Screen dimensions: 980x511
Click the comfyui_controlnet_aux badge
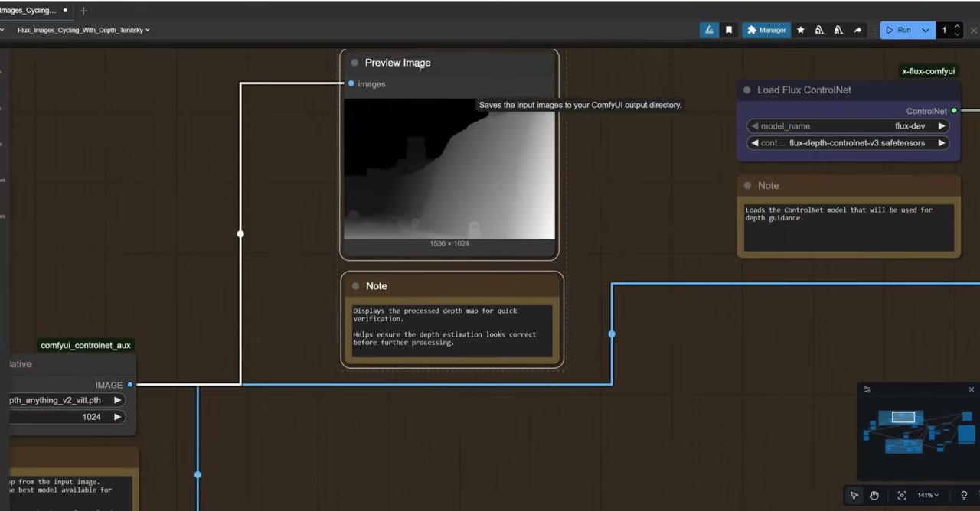(86, 346)
